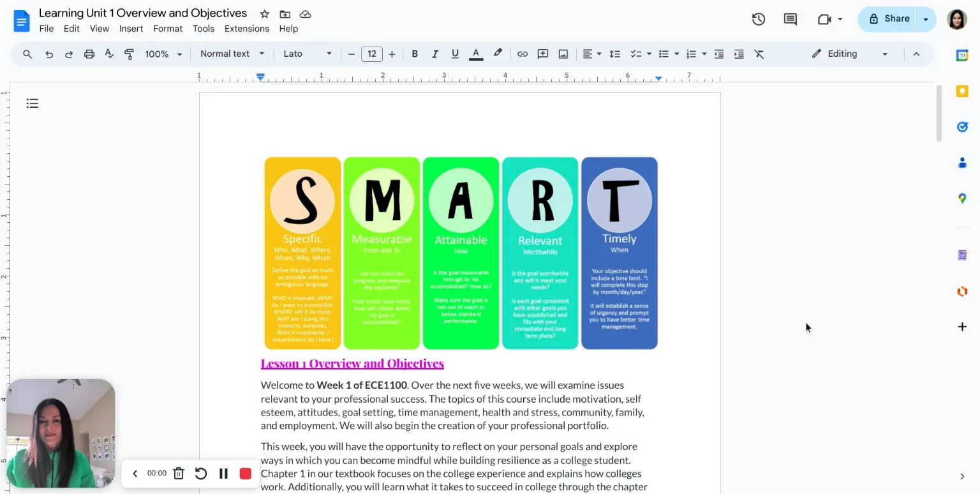Viewport: 980px width, 494px height.
Task: Collapse the toolbar menus with the chevron
Action: click(x=916, y=54)
